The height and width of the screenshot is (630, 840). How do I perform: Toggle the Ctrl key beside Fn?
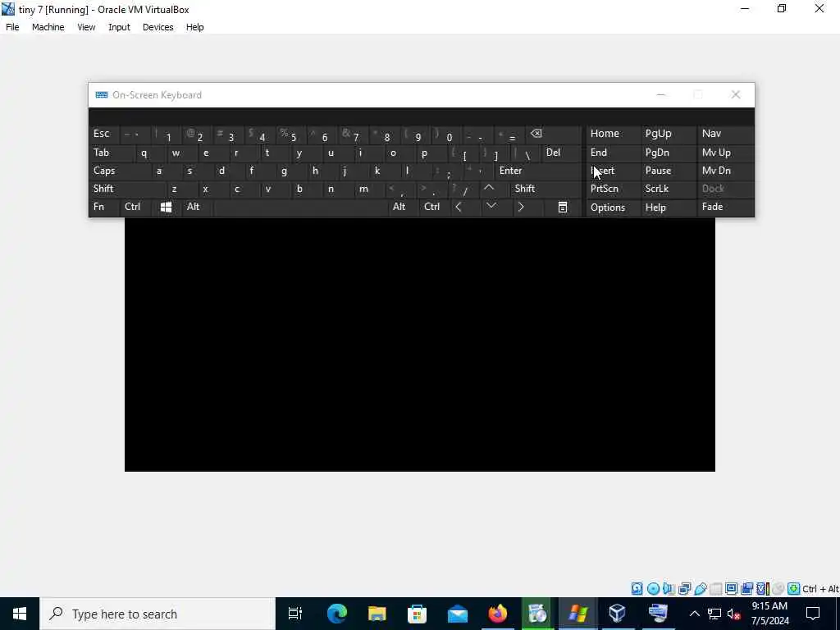[136, 207]
